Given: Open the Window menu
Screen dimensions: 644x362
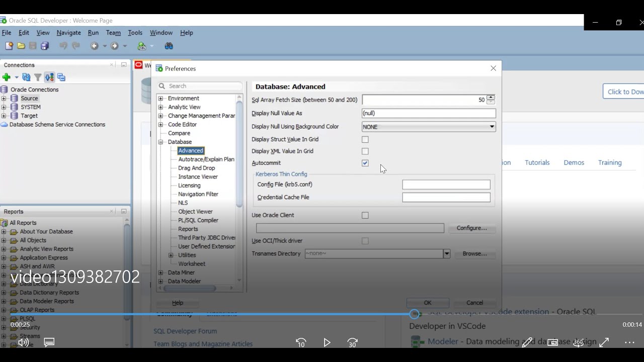Looking at the screenshot, I should pyautogui.click(x=161, y=33).
